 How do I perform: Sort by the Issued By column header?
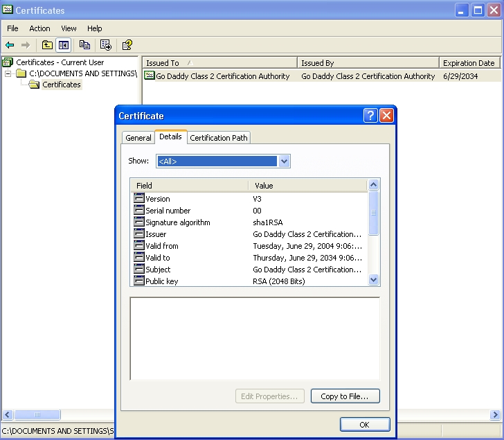click(x=368, y=63)
